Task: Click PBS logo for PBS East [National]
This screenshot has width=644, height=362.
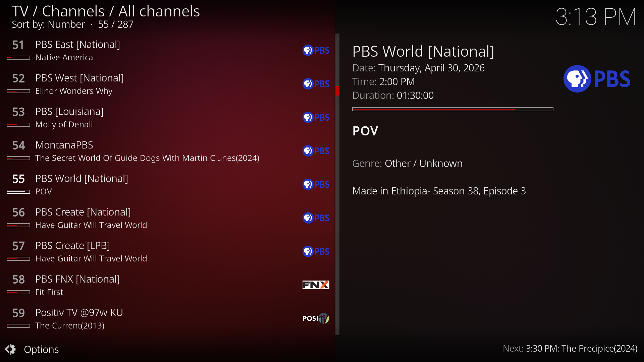Action: [x=316, y=50]
